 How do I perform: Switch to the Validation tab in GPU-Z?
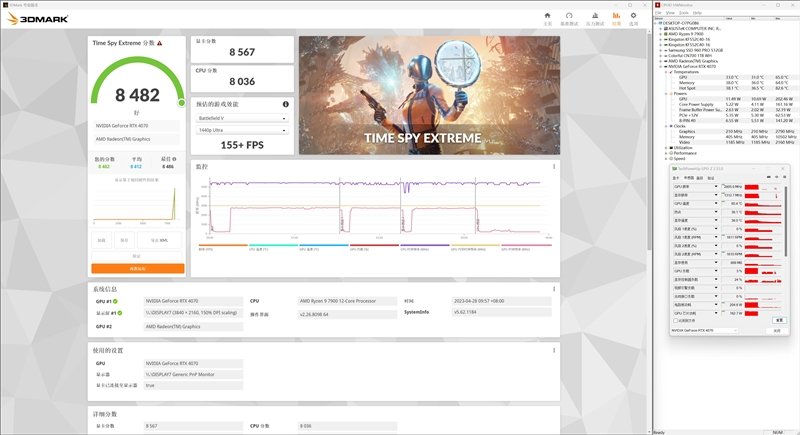(711, 178)
